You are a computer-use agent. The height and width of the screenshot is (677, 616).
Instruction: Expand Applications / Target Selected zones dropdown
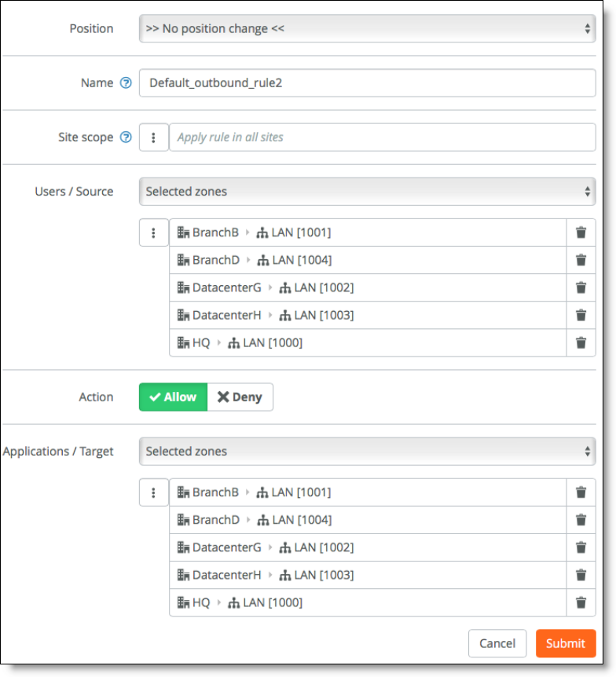367,451
